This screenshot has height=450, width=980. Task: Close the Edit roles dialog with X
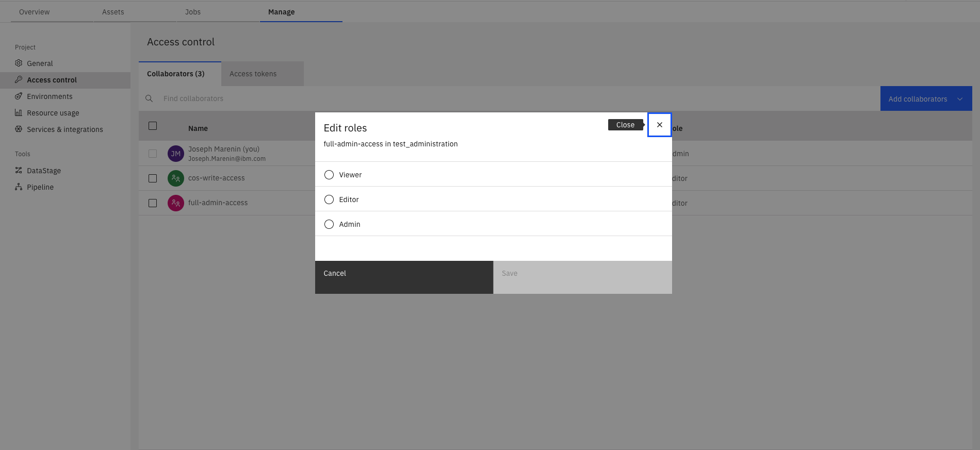[x=659, y=125]
